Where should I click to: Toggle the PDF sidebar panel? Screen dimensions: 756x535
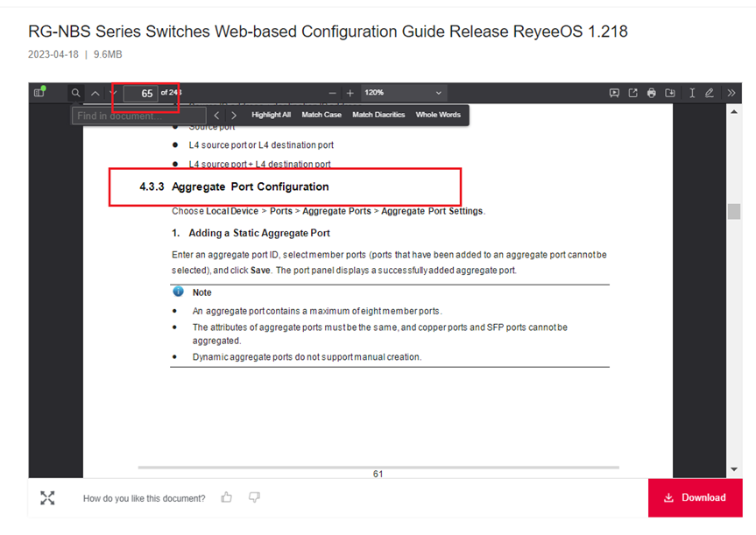[x=39, y=92]
